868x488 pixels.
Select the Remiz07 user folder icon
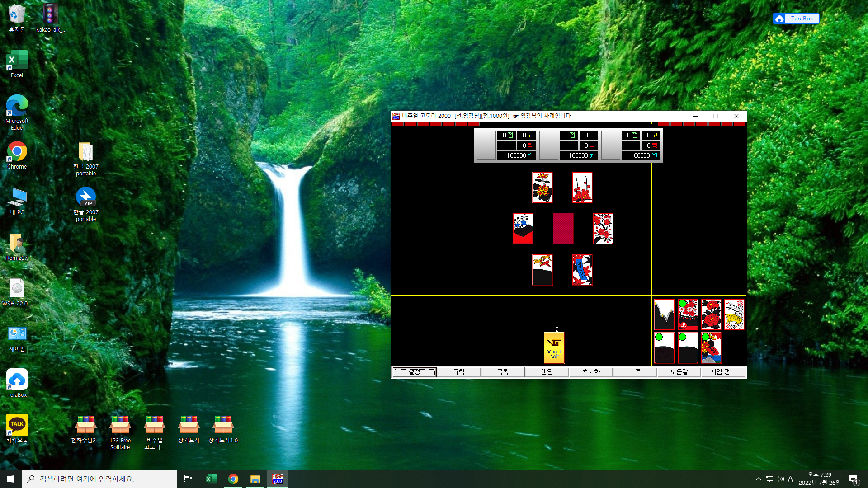pos(17,247)
